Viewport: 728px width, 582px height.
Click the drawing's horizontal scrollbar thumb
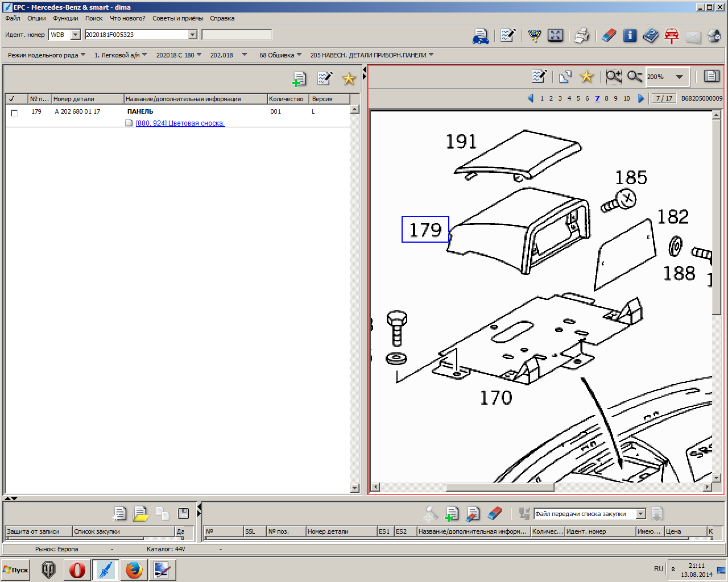click(500, 487)
